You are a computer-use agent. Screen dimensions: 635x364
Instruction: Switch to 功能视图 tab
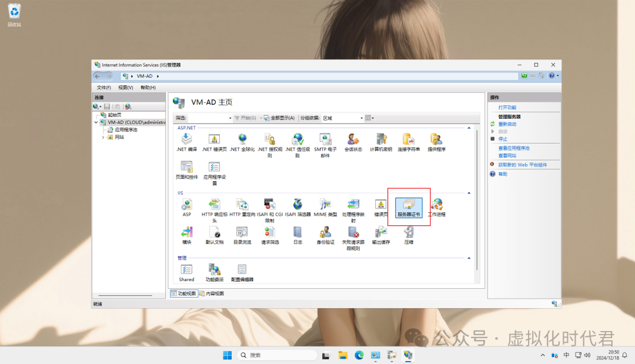click(184, 293)
